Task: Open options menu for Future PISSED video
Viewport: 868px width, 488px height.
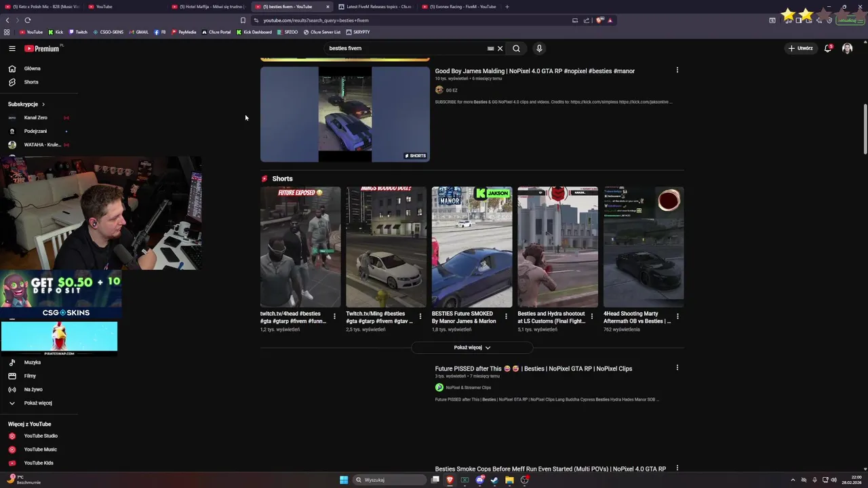Action: pyautogui.click(x=677, y=367)
